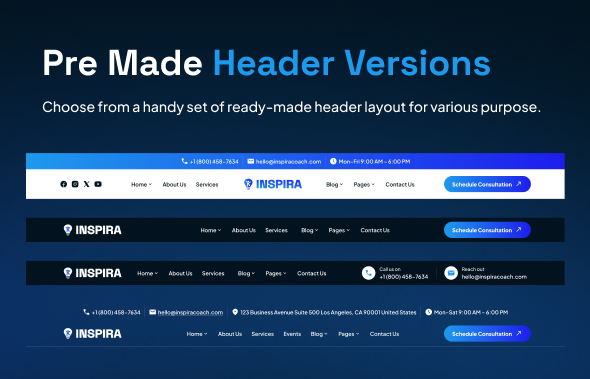Screen dimensions: 590x379
Task: Click Mon-Fri 9:00 AM - 6:00 PM text
Action: coord(374,161)
